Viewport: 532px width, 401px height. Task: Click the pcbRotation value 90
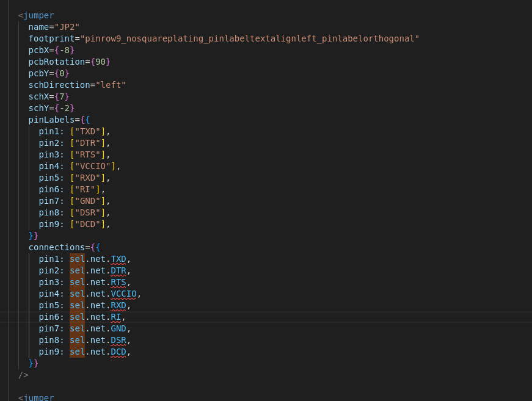click(100, 62)
